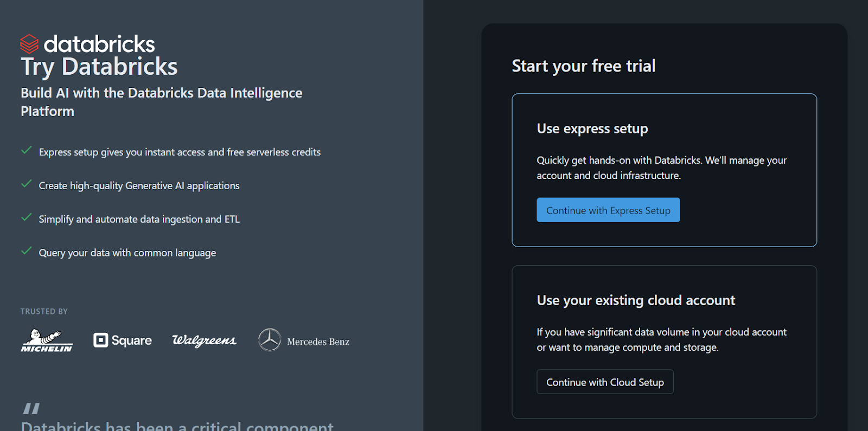This screenshot has height=431, width=868.
Task: Click the Start your free trial heading
Action: click(584, 66)
